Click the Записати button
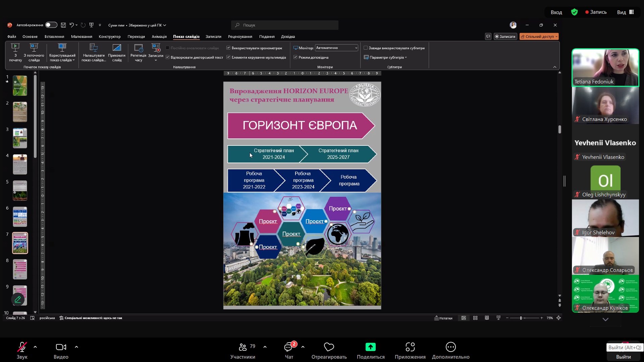The image size is (644, 362). [x=505, y=37]
